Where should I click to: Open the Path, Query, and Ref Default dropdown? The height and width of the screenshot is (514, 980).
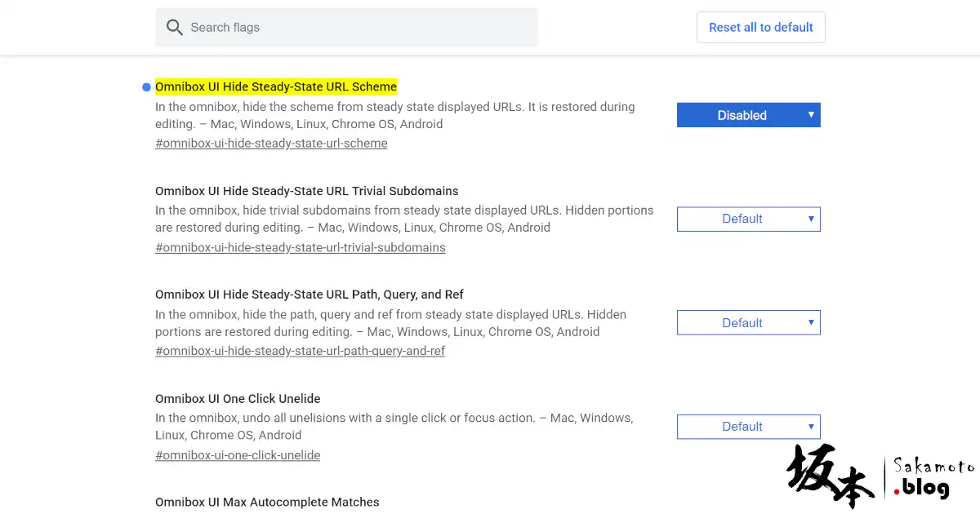[748, 323]
